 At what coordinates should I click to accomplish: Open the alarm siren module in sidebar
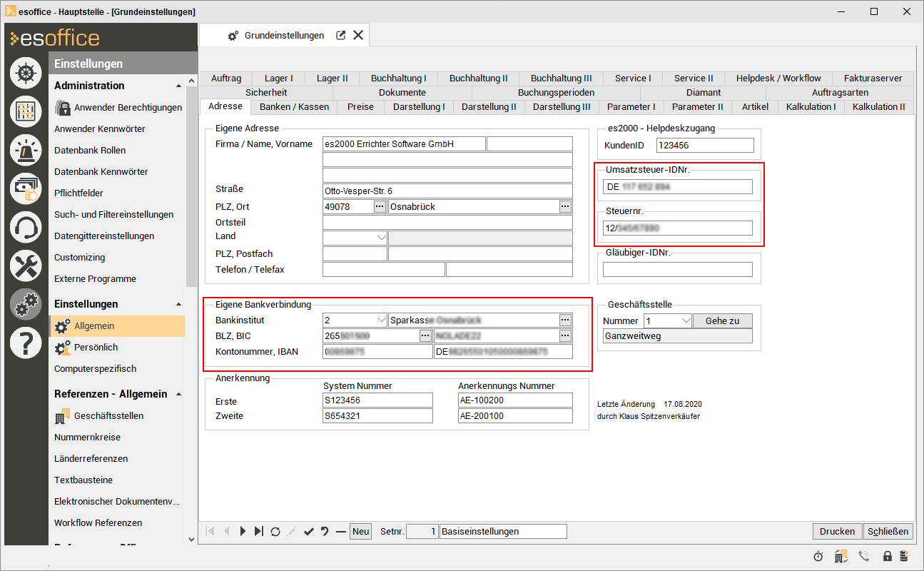26,150
